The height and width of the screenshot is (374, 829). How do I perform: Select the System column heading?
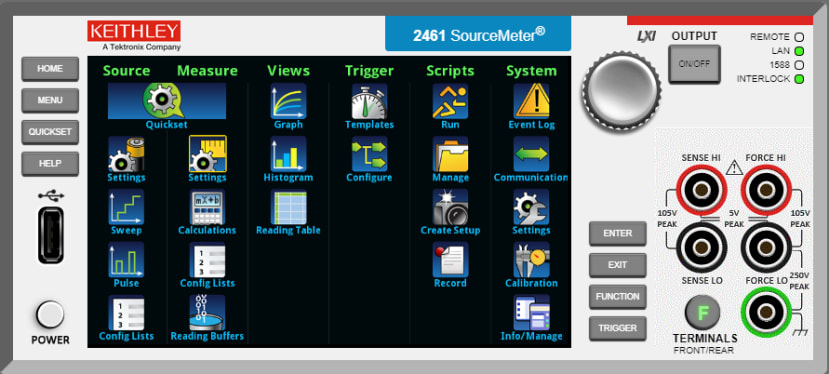(531, 71)
